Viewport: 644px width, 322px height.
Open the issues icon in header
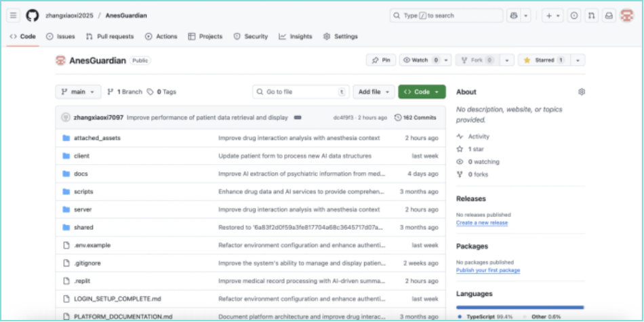574,16
